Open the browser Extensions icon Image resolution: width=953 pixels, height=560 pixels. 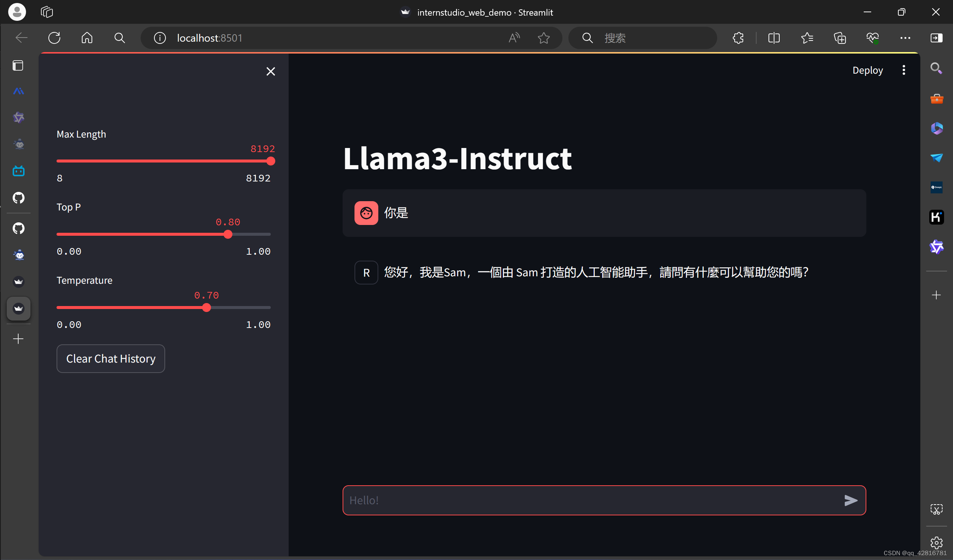pos(738,38)
